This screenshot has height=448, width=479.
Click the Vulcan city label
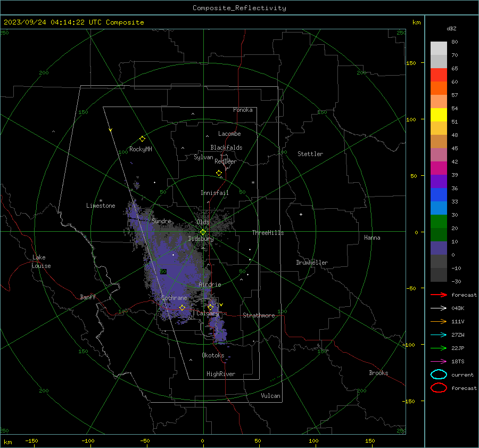click(271, 396)
